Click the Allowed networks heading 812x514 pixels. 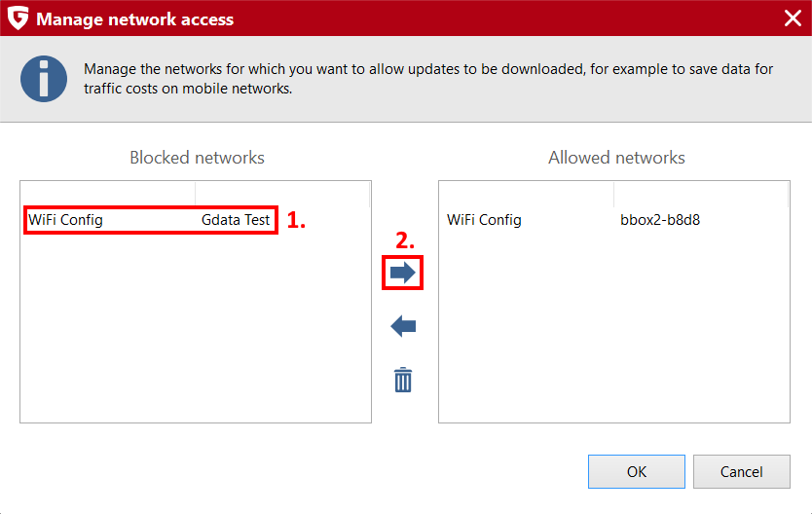point(616,158)
